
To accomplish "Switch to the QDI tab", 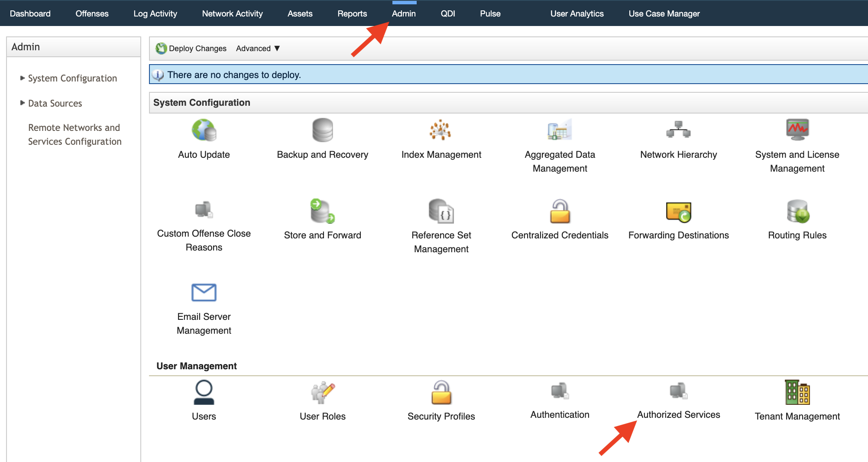I will [x=448, y=13].
